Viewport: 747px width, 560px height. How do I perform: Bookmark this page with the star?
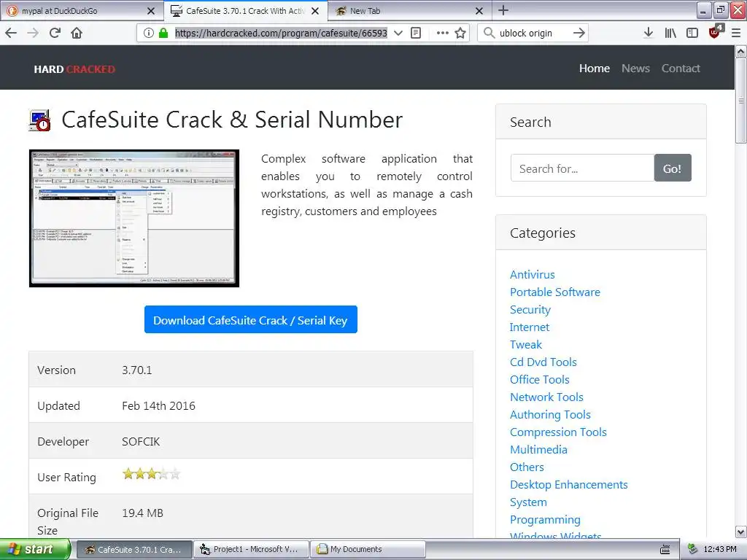(460, 33)
